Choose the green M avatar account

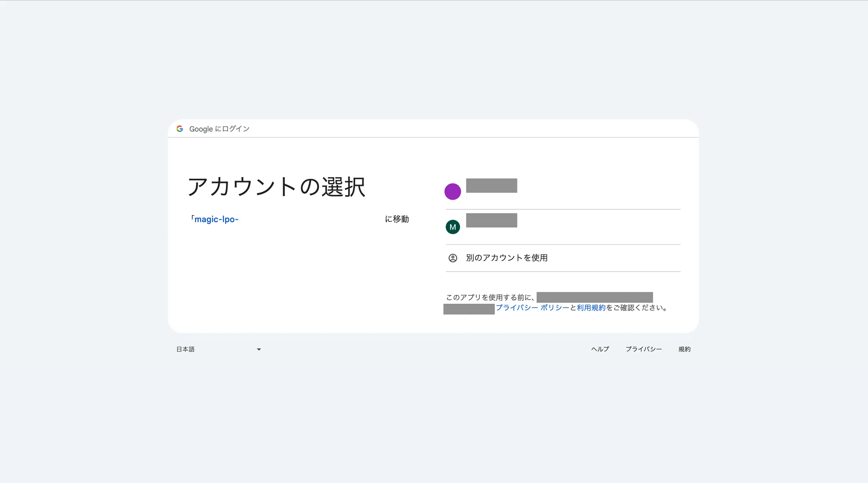pos(453,227)
